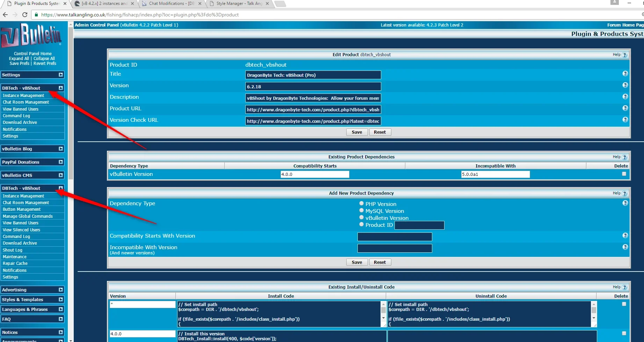
Task: Switch to Style Manager - Talk Angling tab
Action: point(239,3)
